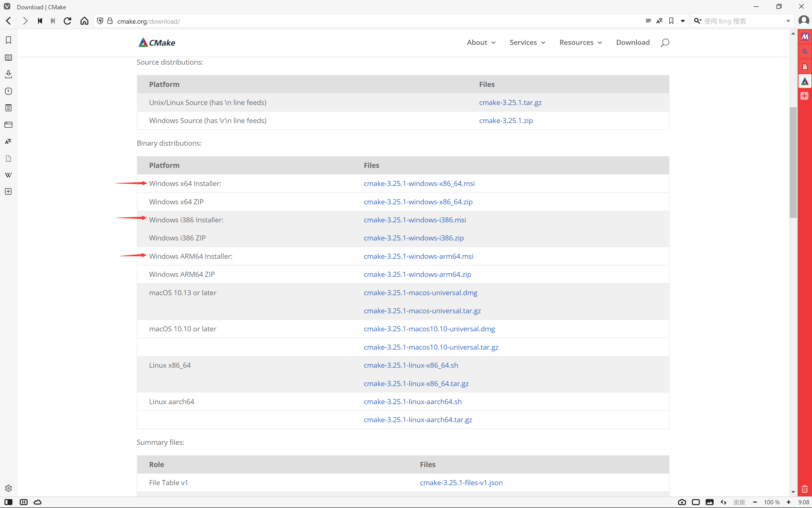The width and height of the screenshot is (812, 508).
Task: Reset the zoom level
Action: (x=739, y=502)
